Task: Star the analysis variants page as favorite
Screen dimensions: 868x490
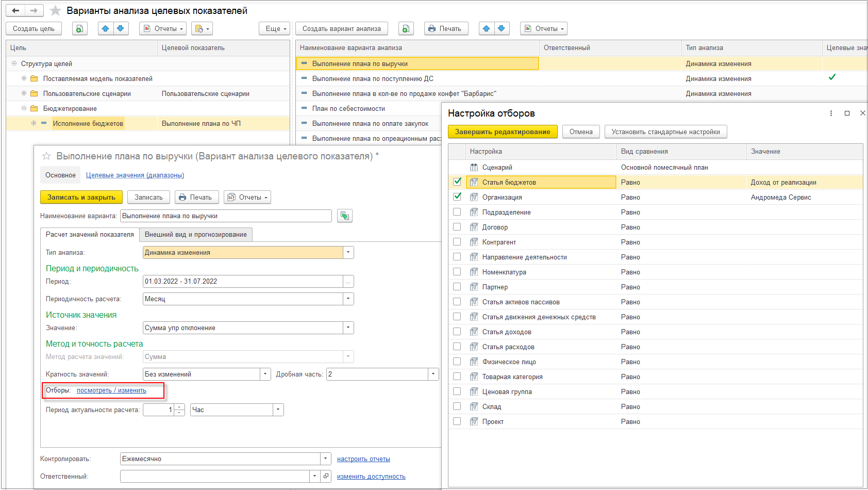Action: (55, 11)
